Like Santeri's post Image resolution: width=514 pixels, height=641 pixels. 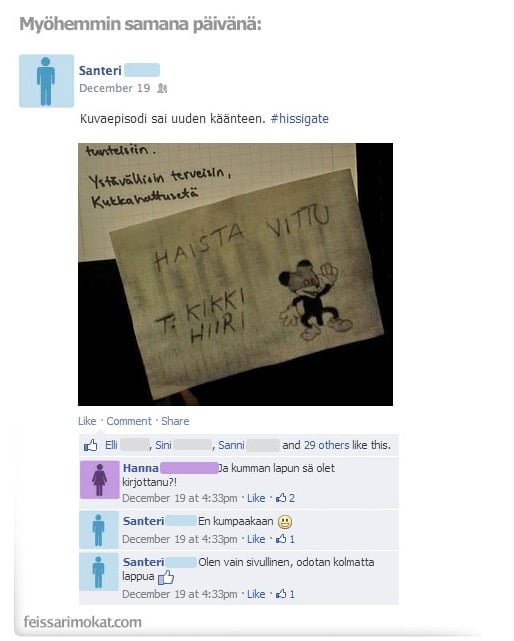pyautogui.click(x=87, y=421)
